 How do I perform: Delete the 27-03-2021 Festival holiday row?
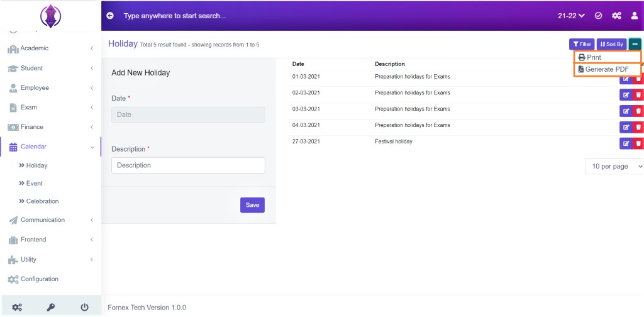tap(638, 143)
